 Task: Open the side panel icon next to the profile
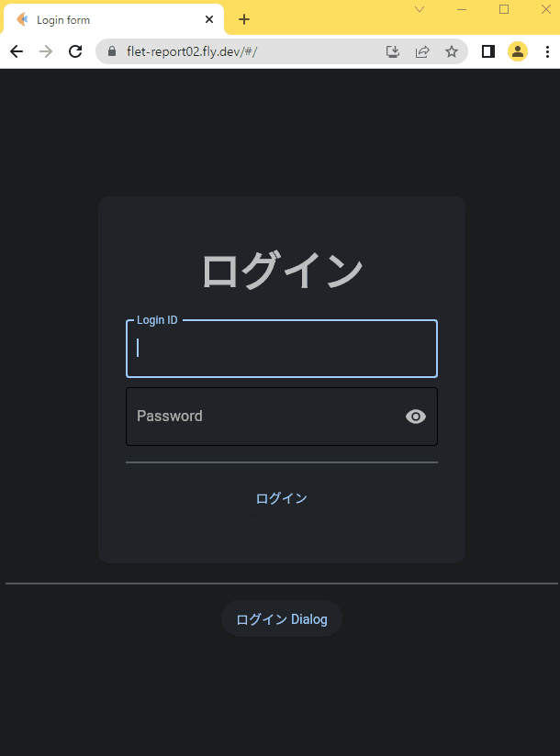tap(487, 51)
